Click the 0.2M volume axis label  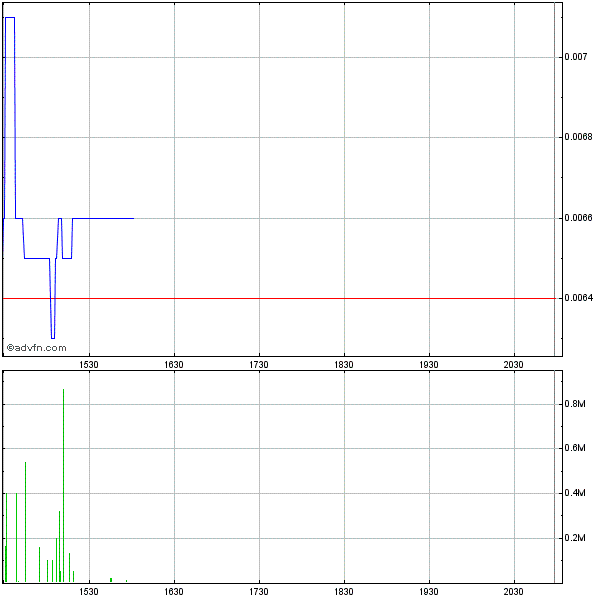(575, 539)
